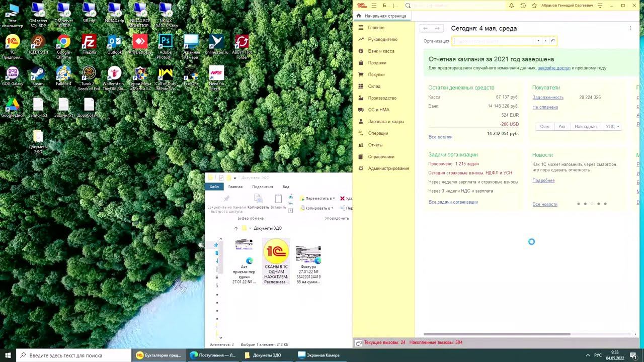Open the Не оплачено link
The width and height of the screenshot is (644, 362).
coord(545,107)
